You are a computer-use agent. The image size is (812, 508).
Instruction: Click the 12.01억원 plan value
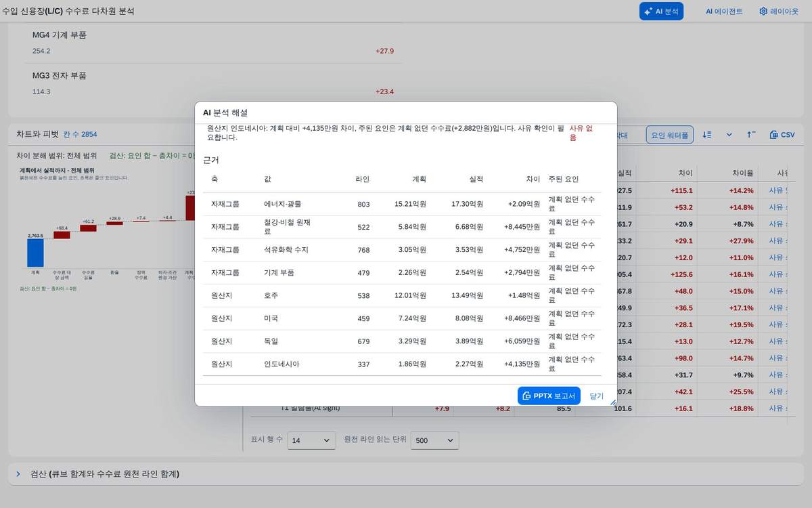[410, 296]
